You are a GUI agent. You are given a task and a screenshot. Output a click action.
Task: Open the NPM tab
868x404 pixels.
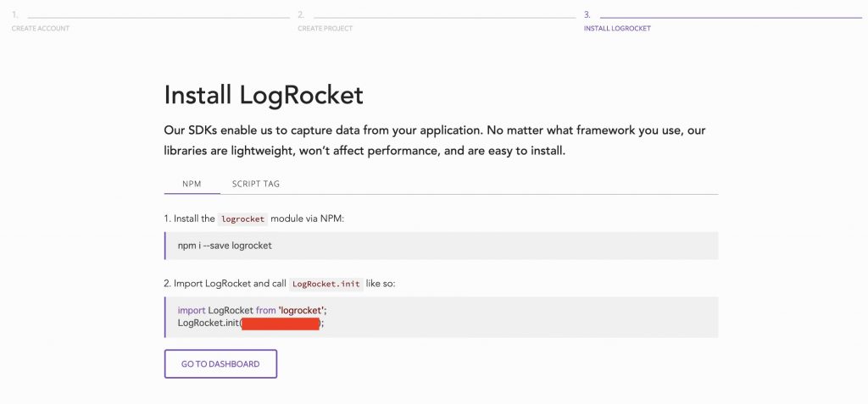pos(192,184)
